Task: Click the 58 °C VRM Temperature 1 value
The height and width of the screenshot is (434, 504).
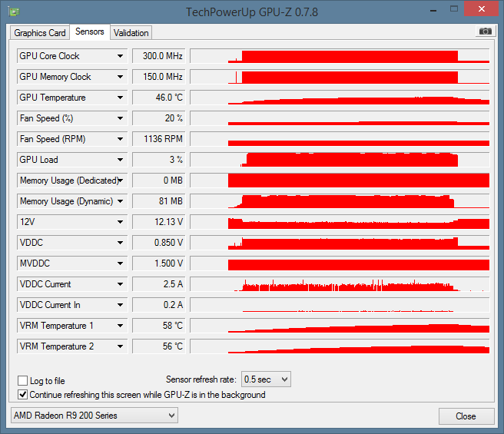Action: tap(159, 326)
